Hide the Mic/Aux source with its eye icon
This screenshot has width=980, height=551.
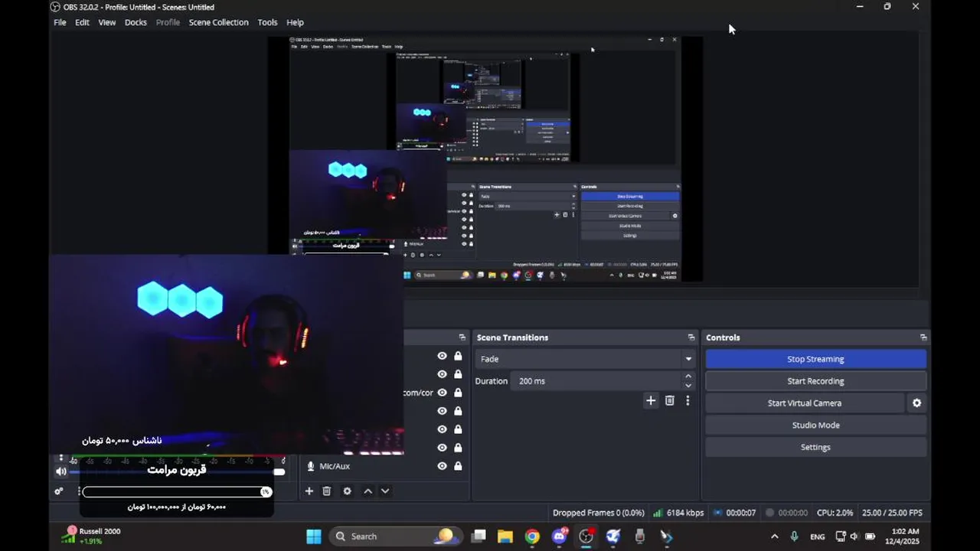(442, 466)
